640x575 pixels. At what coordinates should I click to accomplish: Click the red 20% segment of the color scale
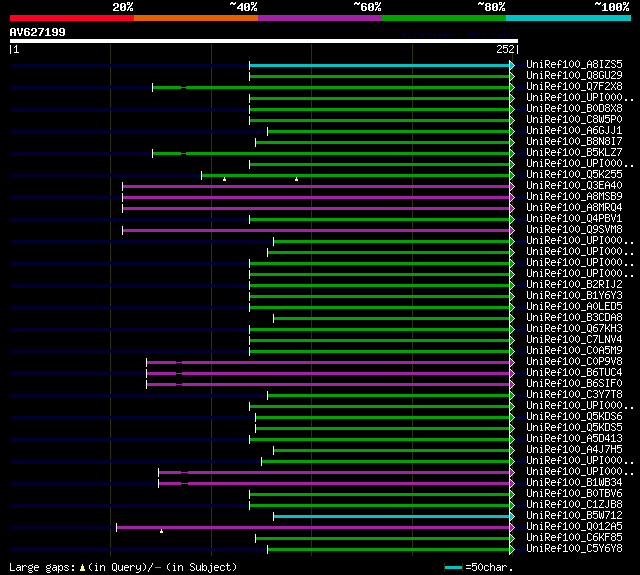72,18
